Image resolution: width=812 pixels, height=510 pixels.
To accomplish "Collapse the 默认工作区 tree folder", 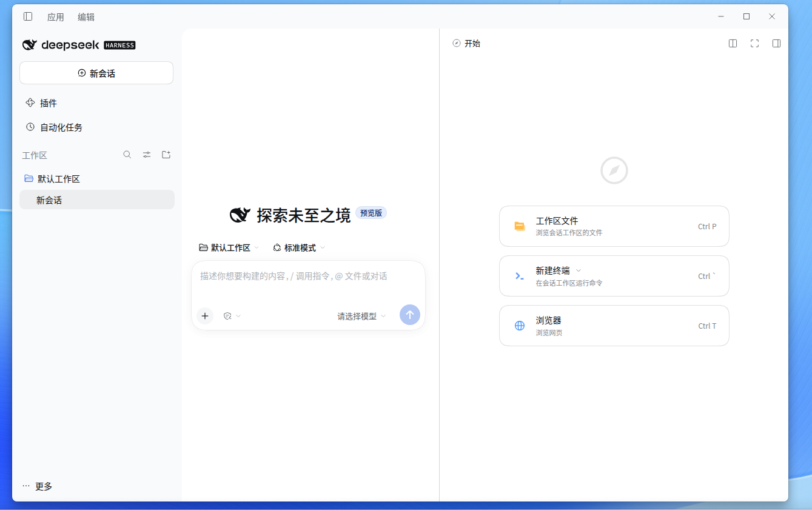I will click(29, 179).
